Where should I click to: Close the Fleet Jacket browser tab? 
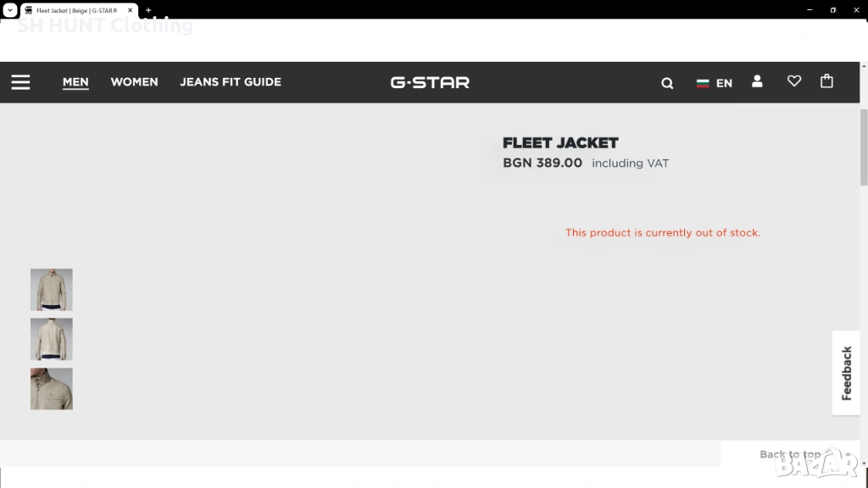point(131,10)
